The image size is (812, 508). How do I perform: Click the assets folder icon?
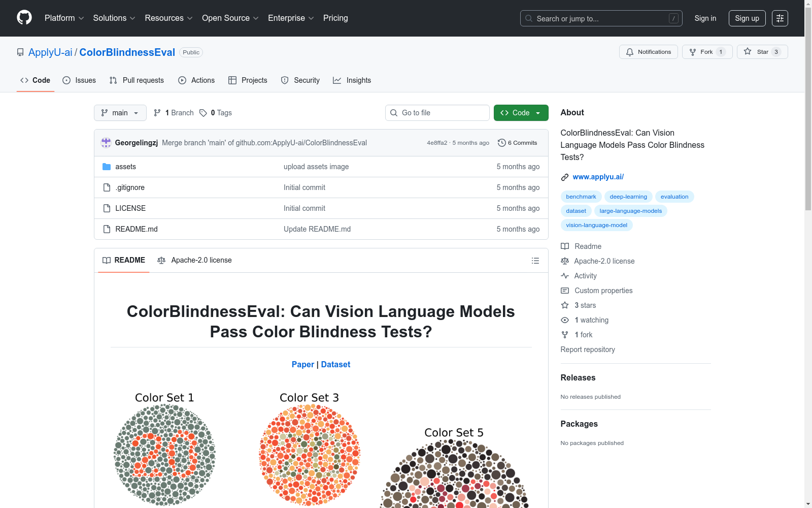(107, 167)
